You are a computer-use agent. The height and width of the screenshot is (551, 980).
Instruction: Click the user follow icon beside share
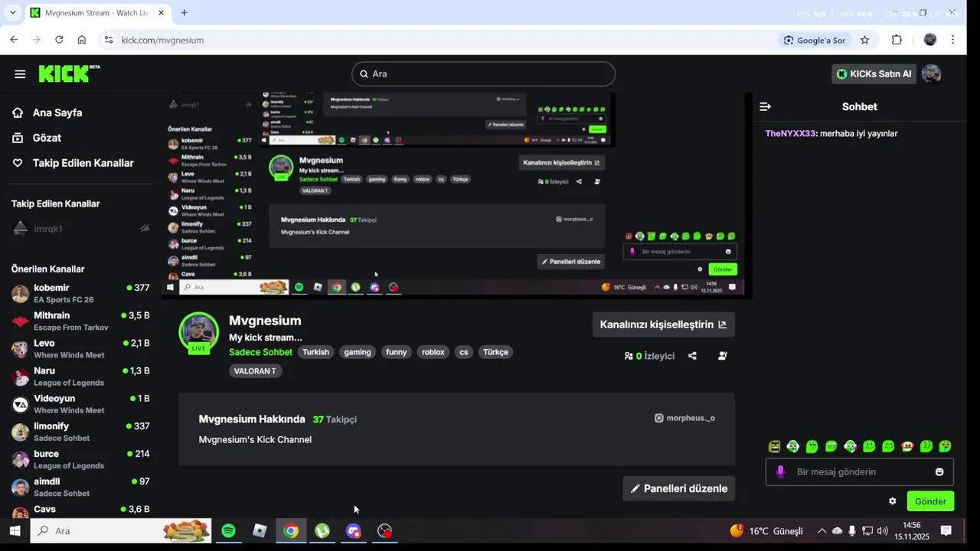point(722,356)
